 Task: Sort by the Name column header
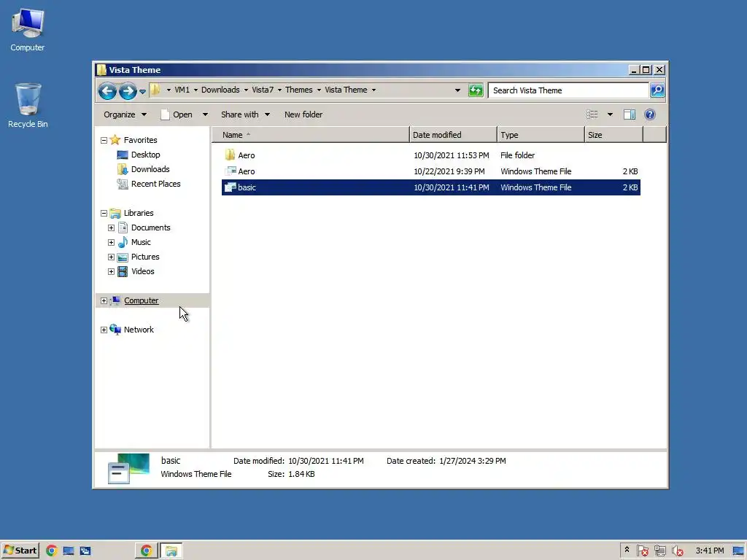point(311,135)
